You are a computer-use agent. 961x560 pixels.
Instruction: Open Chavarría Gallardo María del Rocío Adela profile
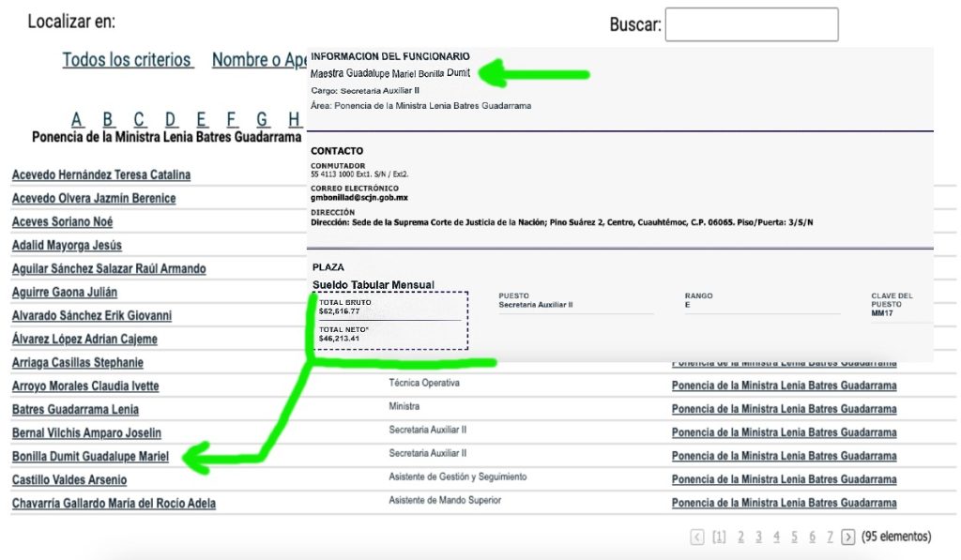[x=114, y=504]
